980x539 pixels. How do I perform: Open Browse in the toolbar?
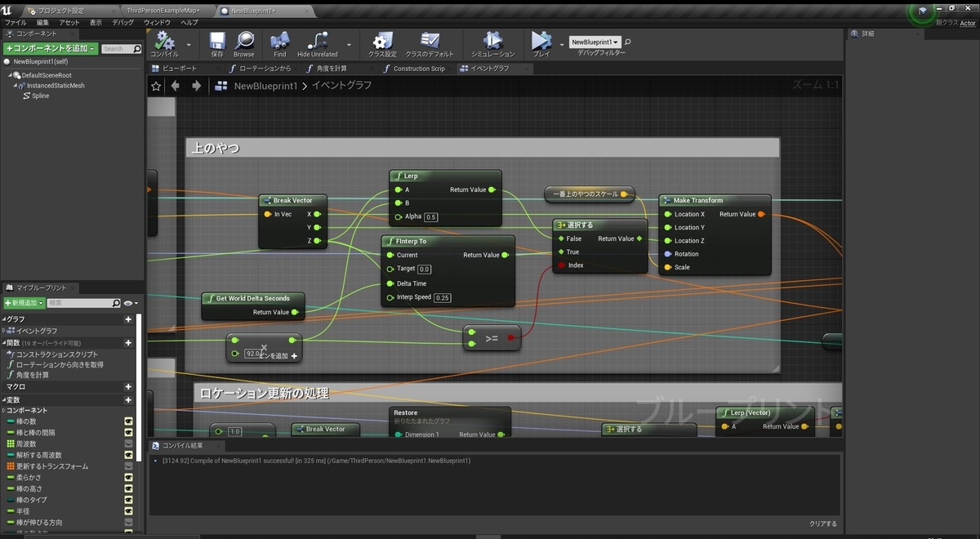click(244, 40)
